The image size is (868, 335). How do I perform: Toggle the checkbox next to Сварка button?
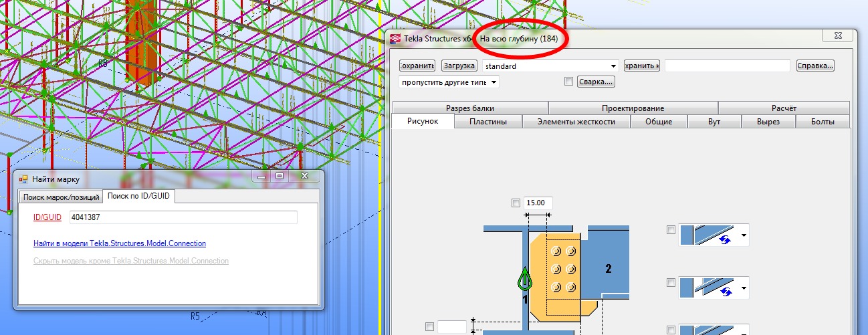coord(568,82)
